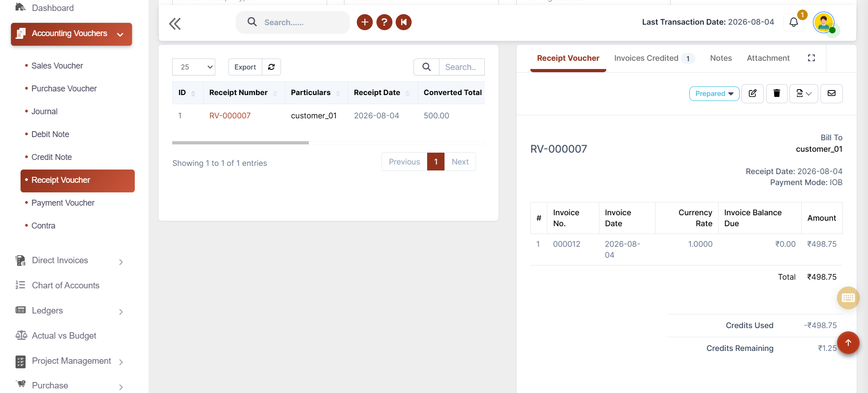Open help via question mark button
The image size is (868, 393).
384,22
